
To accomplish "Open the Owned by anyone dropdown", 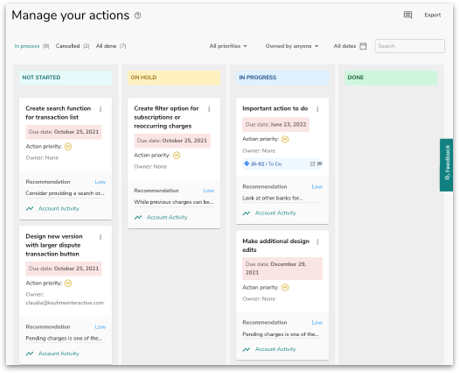I will click(x=292, y=46).
